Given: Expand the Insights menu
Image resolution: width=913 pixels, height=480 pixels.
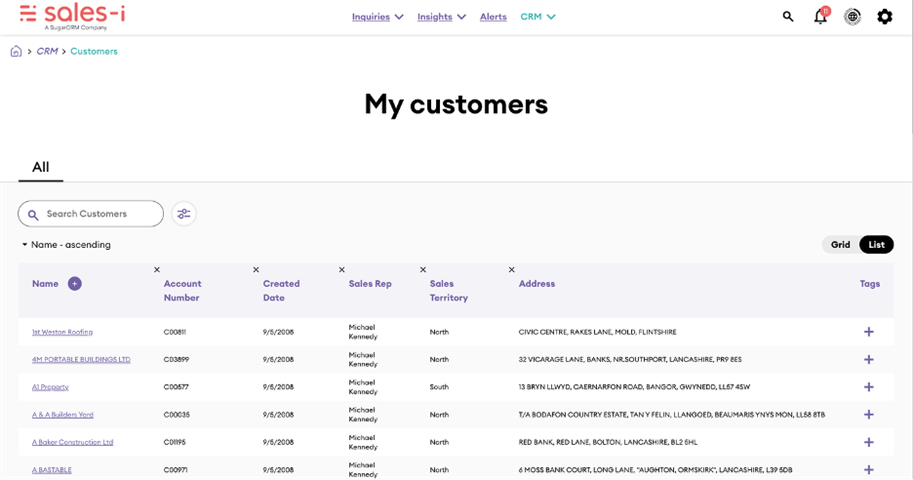Looking at the screenshot, I should click(x=441, y=17).
